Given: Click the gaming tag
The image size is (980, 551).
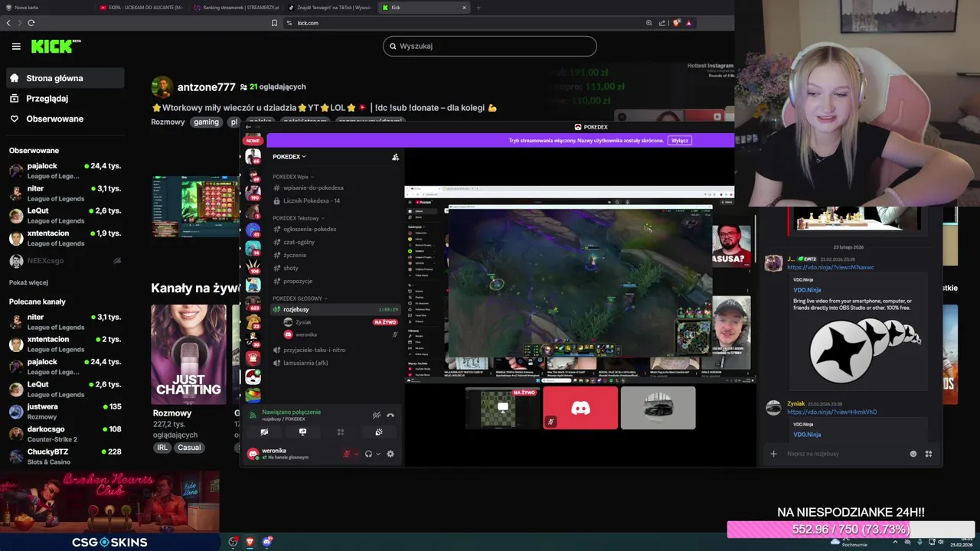Looking at the screenshot, I should pos(206,122).
